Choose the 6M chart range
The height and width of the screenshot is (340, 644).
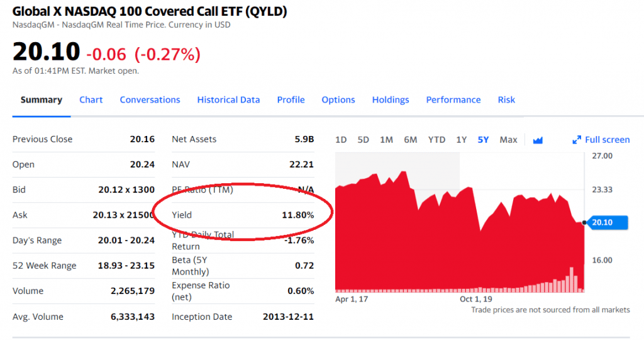coord(410,140)
